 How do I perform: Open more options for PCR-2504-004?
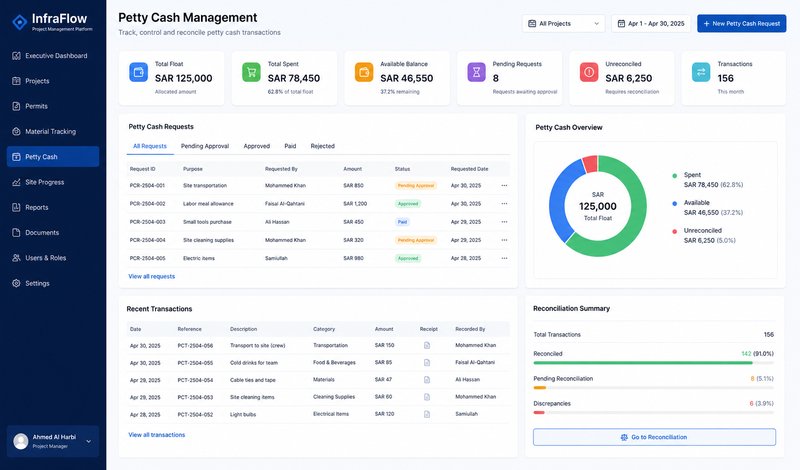pos(504,240)
